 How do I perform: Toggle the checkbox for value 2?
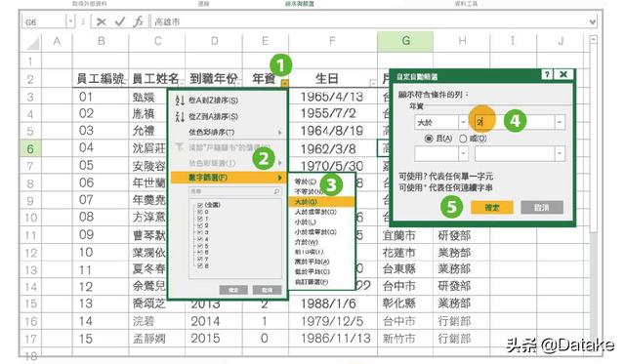pos(200,225)
